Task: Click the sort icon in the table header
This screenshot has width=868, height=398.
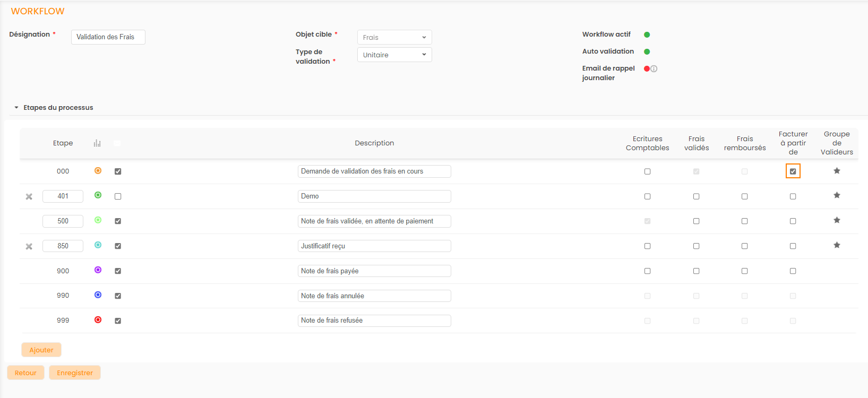Action: (97, 143)
